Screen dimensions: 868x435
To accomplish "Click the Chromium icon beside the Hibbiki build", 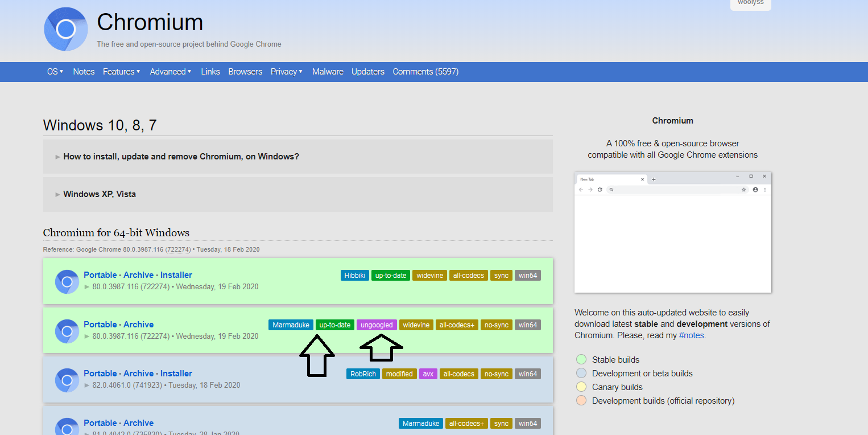I will (67, 281).
